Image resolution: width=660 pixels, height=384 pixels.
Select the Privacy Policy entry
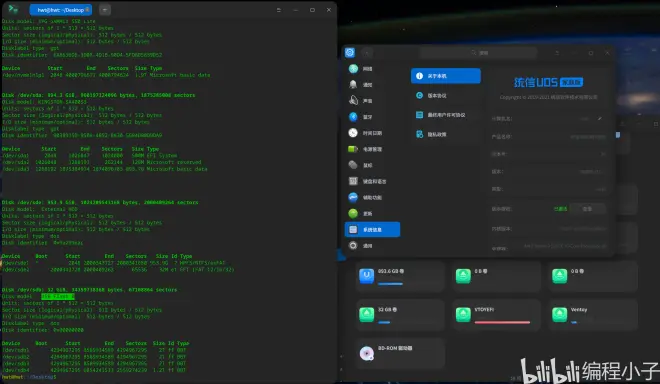click(x=446, y=134)
